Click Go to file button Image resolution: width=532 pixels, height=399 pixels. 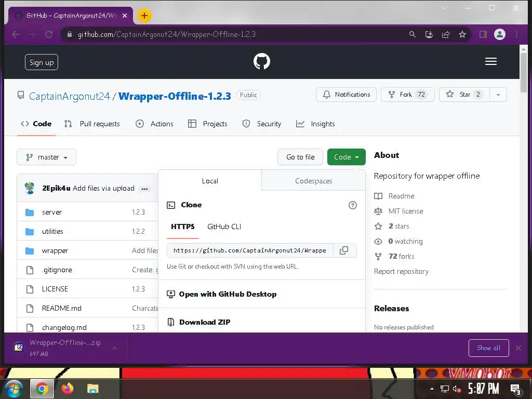(x=300, y=157)
